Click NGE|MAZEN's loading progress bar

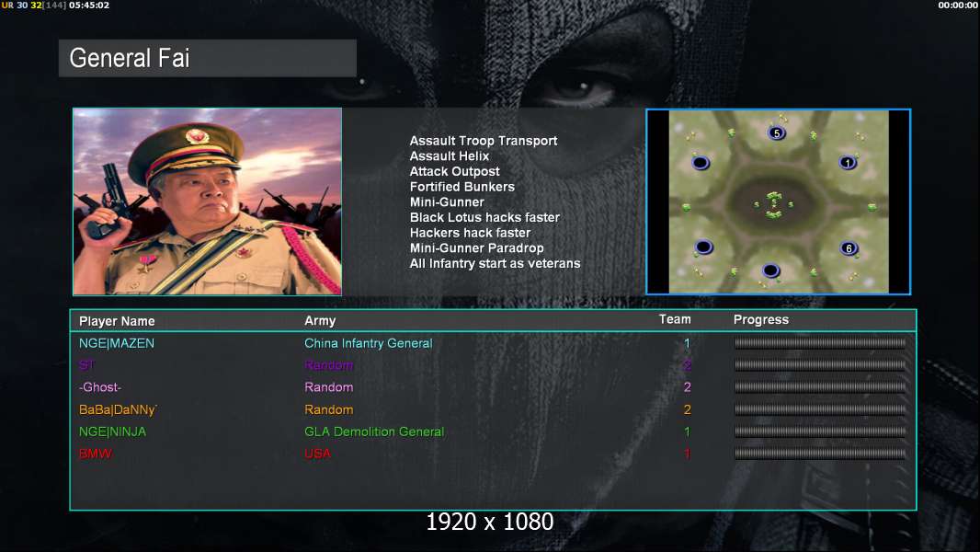(x=820, y=342)
